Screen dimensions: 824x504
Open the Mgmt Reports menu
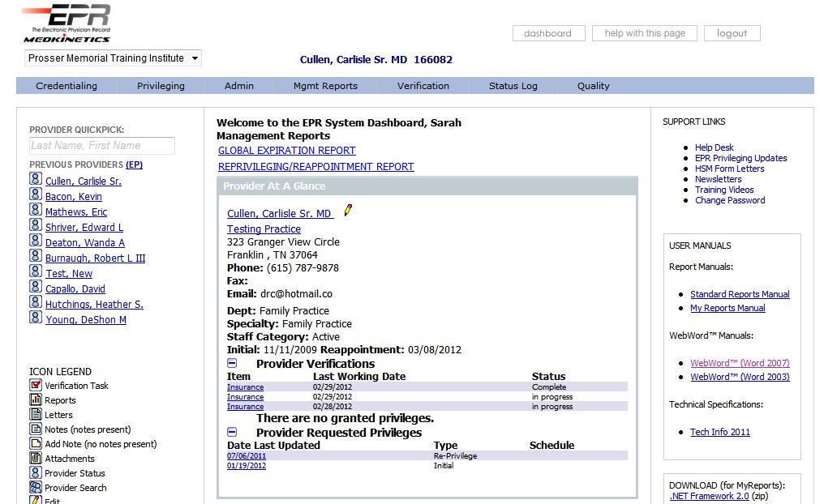click(325, 86)
